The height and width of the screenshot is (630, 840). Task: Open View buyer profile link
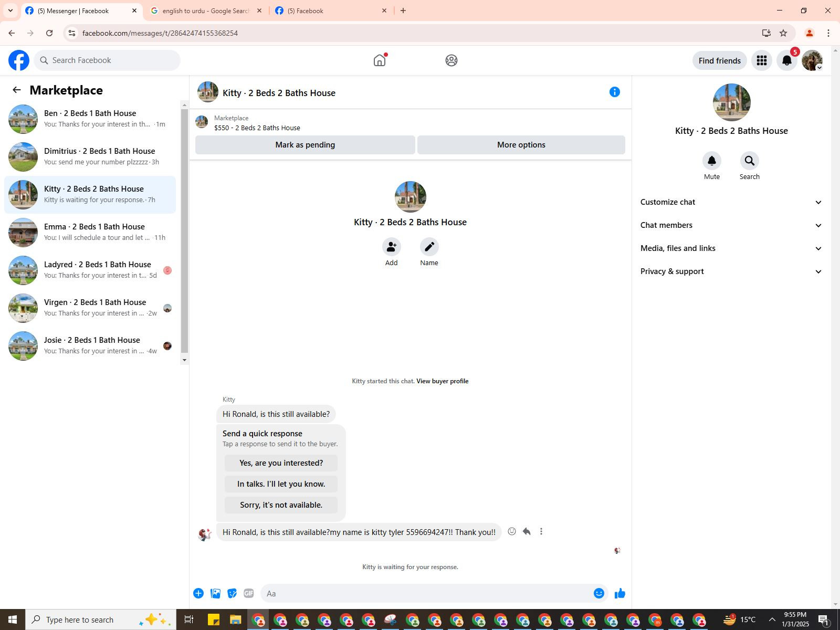[442, 381]
